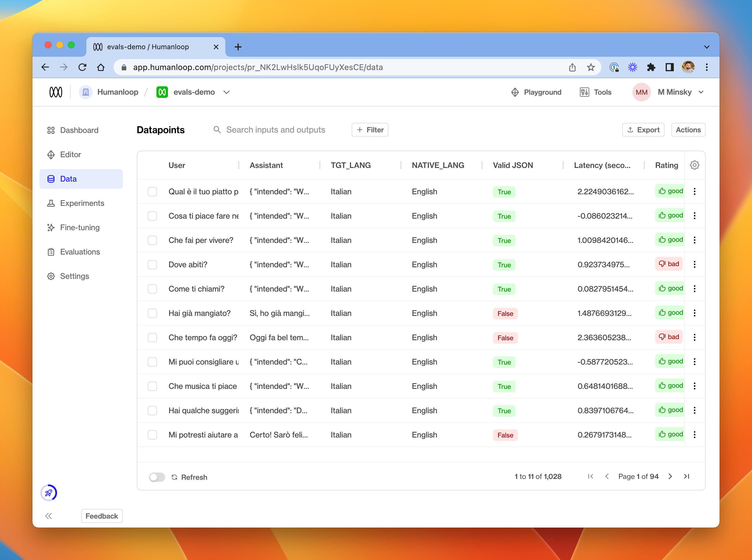Click the Humanloop logo icon

point(56,92)
